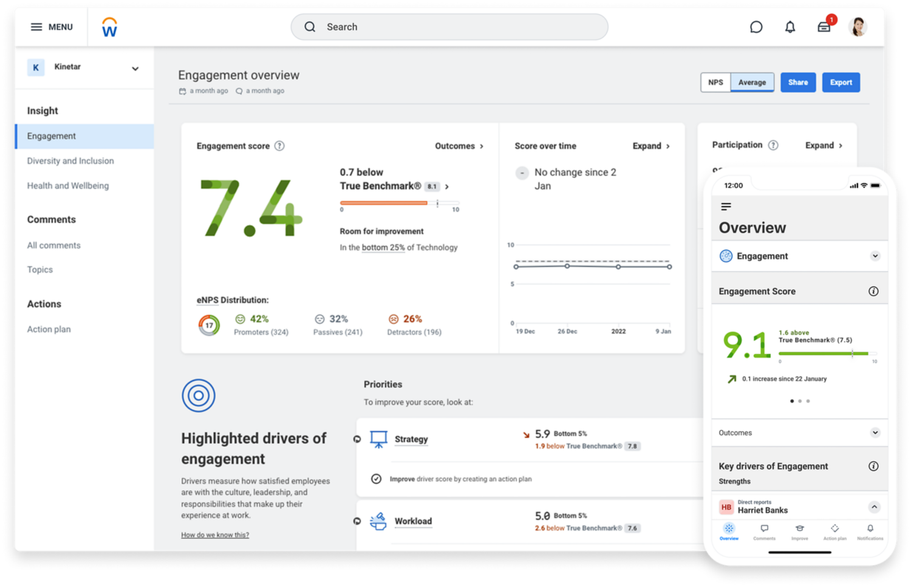Switch the score view to NPS
This screenshot has height=588, width=911.
715,82
